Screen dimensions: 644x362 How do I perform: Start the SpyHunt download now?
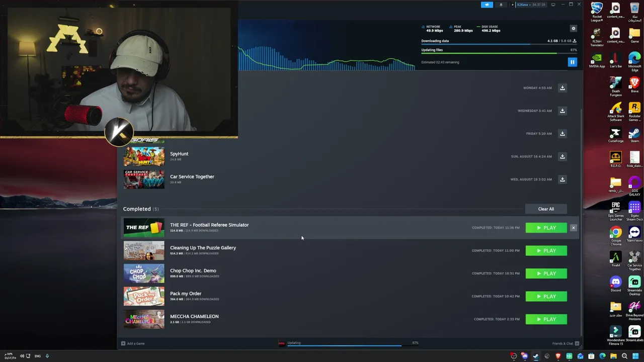click(x=562, y=156)
